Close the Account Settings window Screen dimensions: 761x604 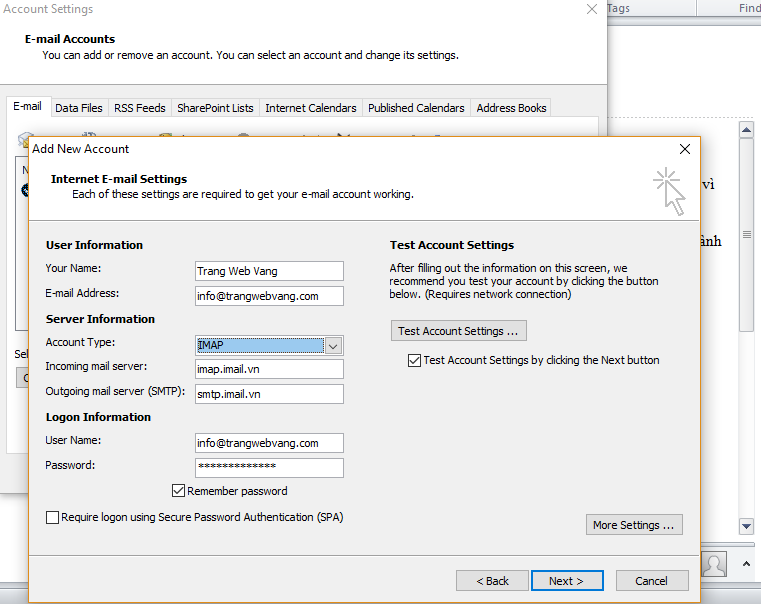592,9
